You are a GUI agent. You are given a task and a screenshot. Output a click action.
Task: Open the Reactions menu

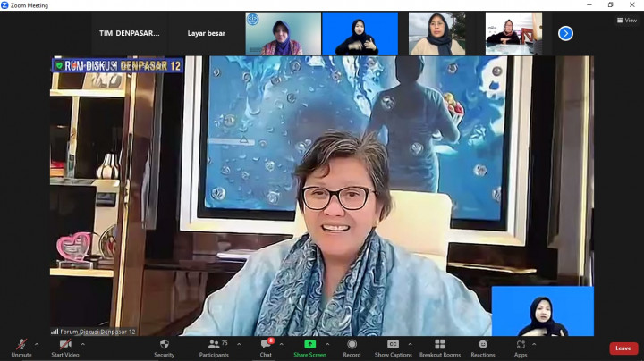483,347
